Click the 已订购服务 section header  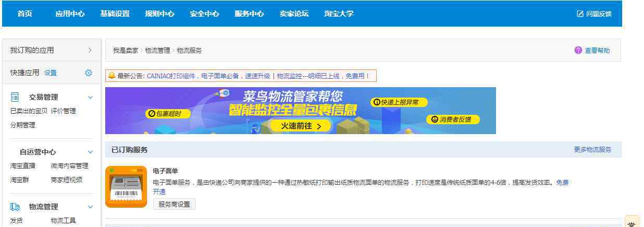point(129,150)
